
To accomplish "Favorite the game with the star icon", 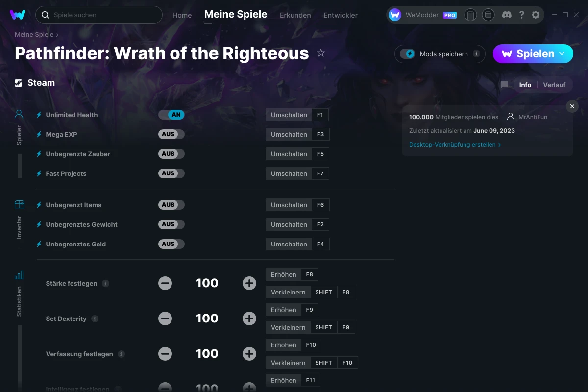I will [321, 53].
